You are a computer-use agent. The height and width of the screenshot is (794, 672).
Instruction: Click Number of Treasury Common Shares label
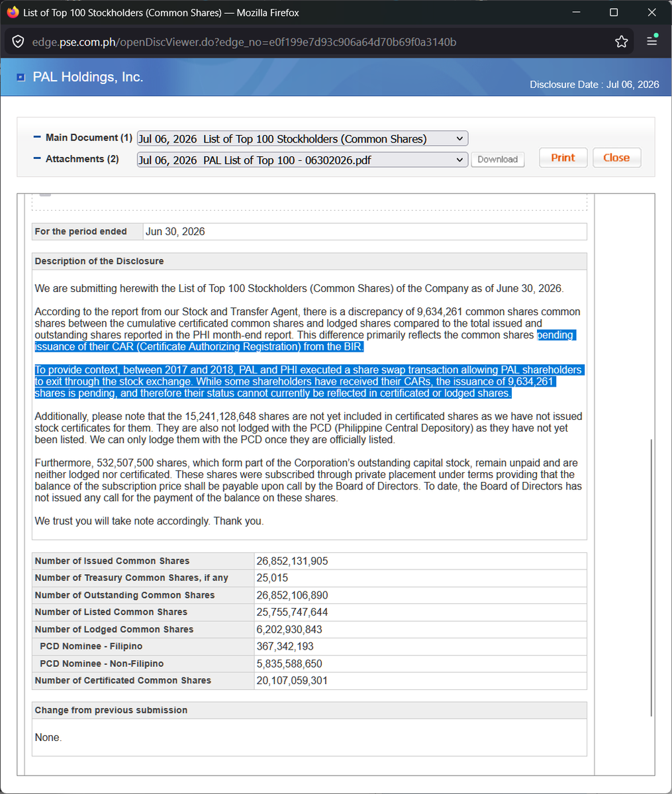click(131, 577)
